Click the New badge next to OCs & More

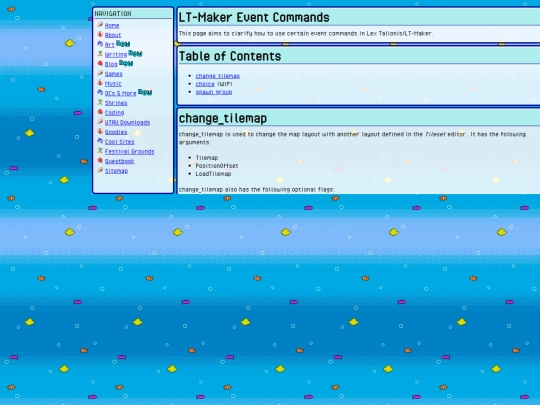pyautogui.click(x=145, y=92)
